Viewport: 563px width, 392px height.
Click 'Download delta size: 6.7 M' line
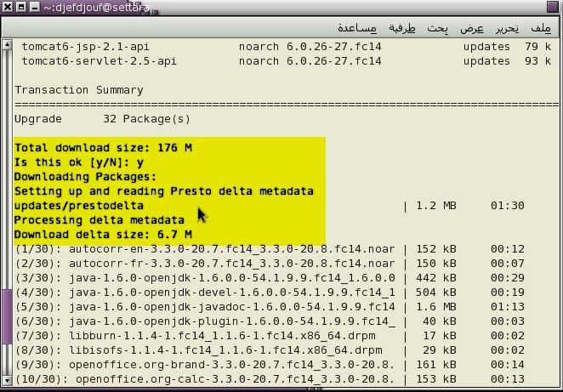tap(104, 235)
